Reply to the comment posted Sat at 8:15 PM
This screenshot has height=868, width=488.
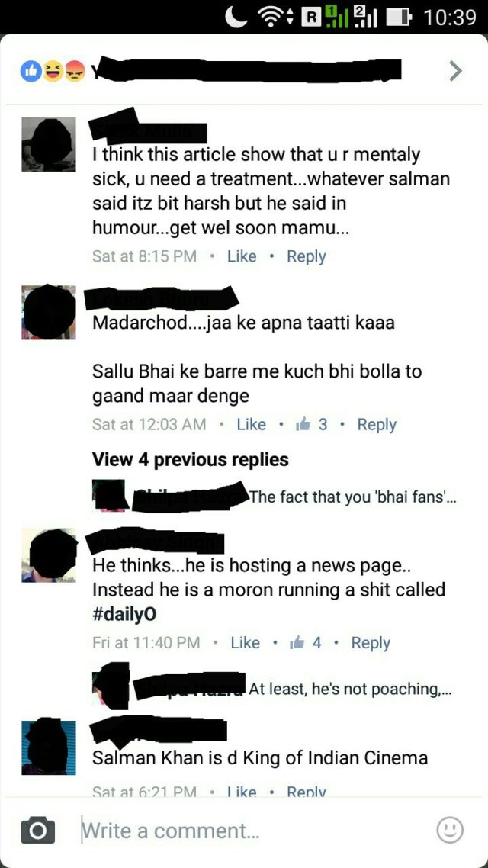click(x=306, y=256)
